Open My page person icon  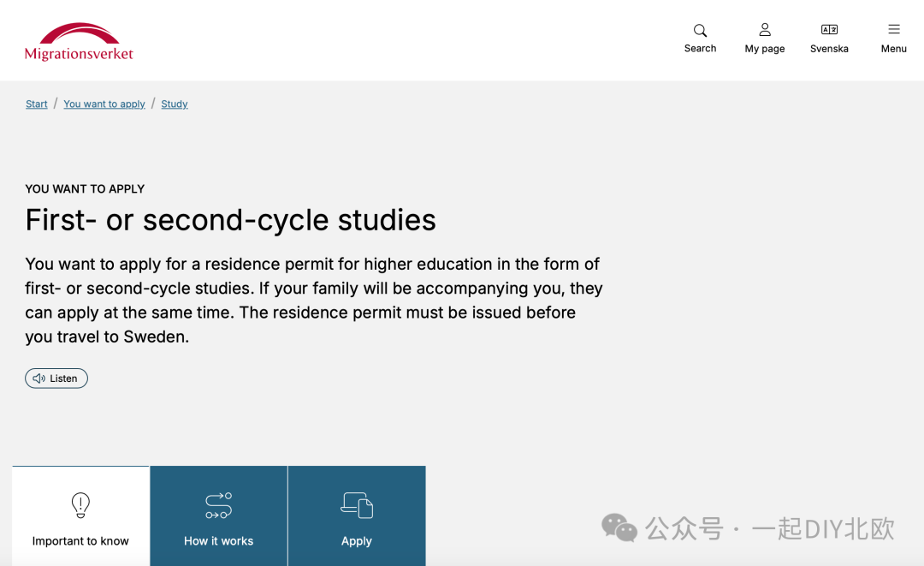(765, 29)
